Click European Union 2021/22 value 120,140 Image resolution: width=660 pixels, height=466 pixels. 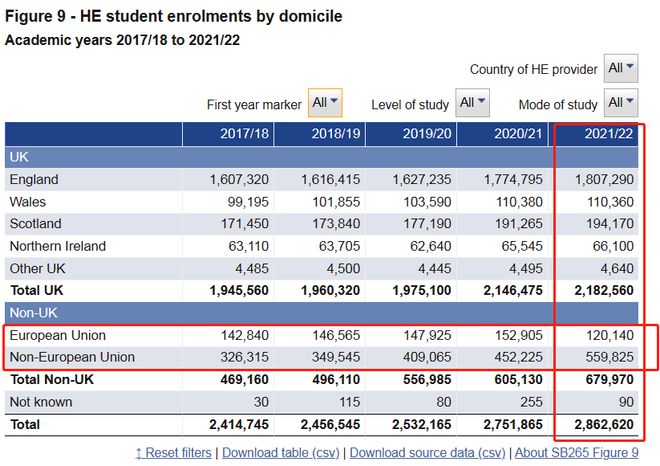[610, 335]
